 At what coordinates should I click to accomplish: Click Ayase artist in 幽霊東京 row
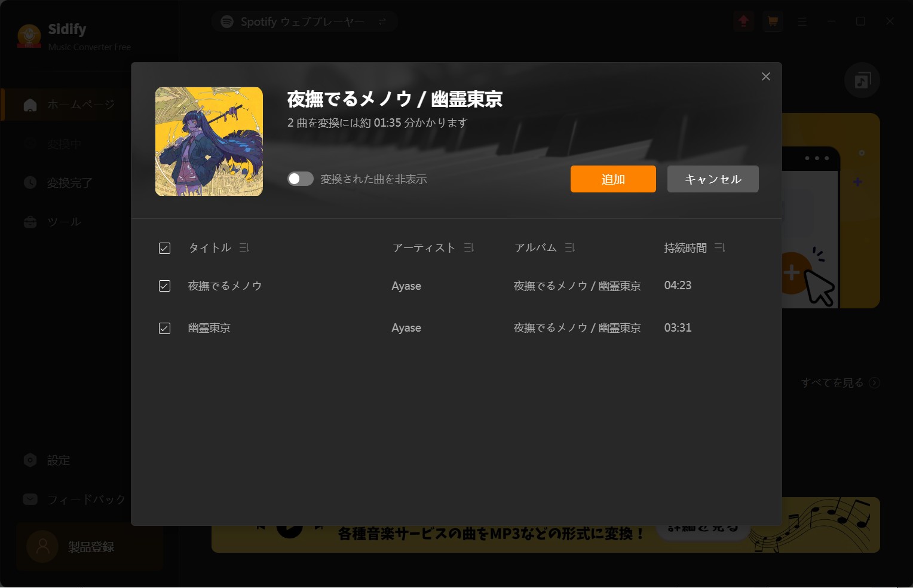(406, 328)
